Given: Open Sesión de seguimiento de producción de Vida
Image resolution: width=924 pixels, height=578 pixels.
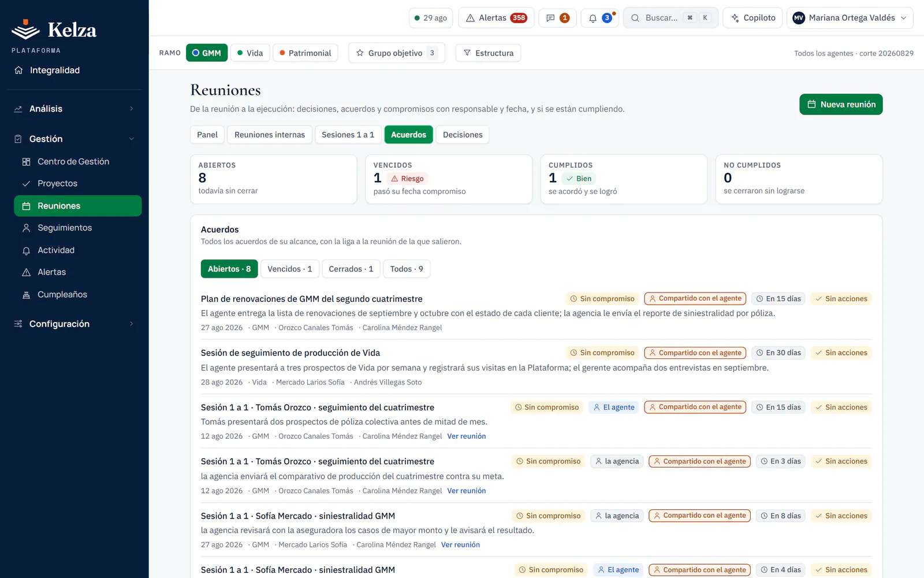Looking at the screenshot, I should tap(290, 353).
